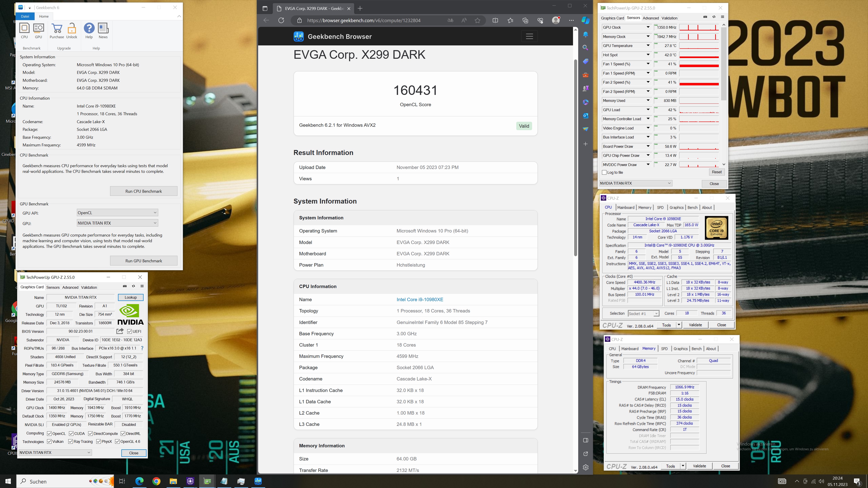Toggle the CUDA checkbox in GPU-Z

[71, 434]
